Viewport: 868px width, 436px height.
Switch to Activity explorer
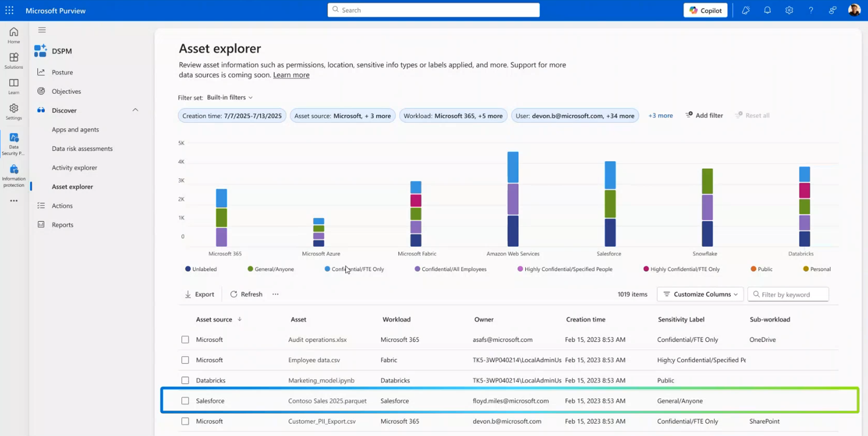pyautogui.click(x=74, y=167)
